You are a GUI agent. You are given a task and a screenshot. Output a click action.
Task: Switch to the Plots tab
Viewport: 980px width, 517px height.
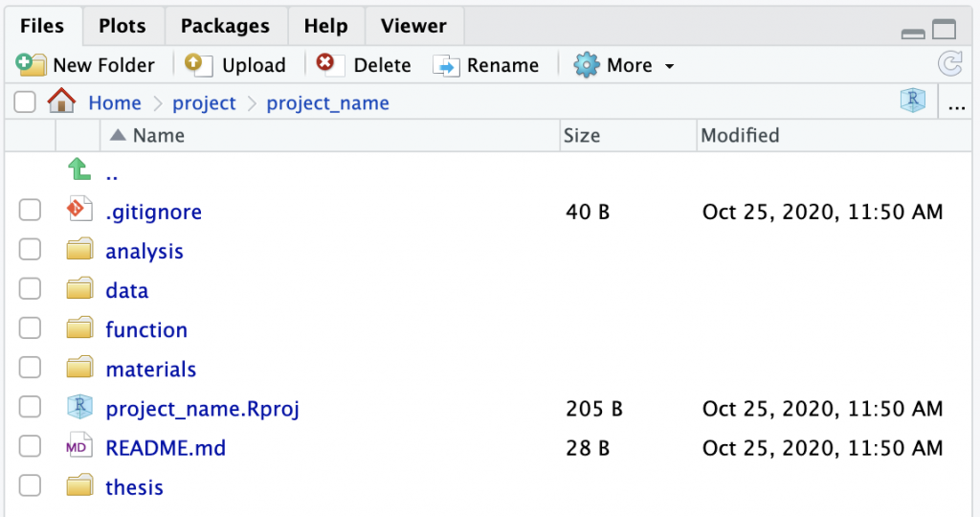[122, 26]
